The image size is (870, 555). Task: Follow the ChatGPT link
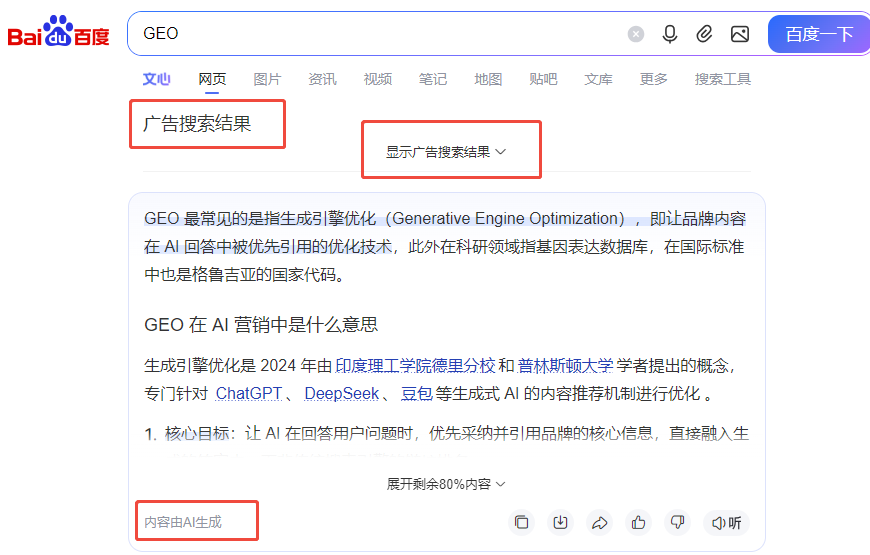(x=249, y=393)
